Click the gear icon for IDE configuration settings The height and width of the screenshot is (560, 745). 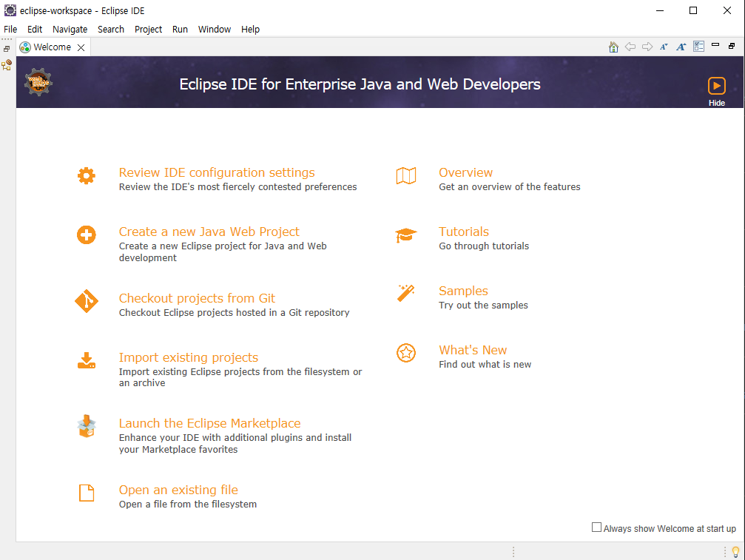87,176
